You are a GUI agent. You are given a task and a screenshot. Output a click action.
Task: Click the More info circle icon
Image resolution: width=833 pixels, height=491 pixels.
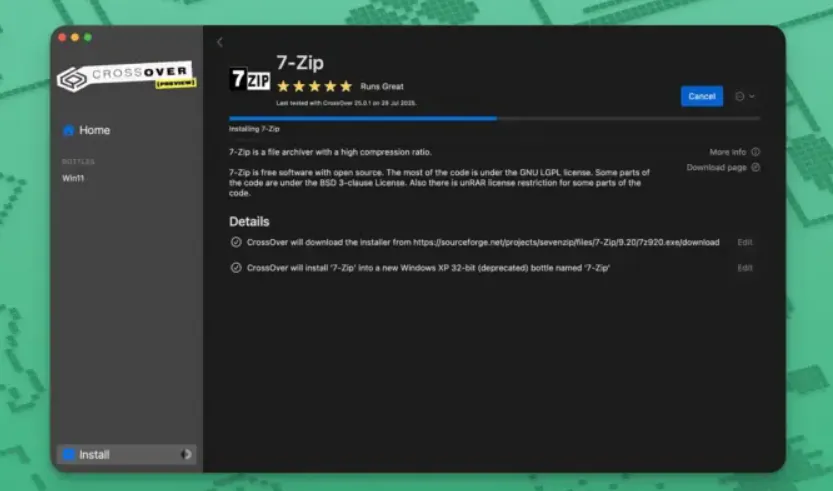pos(755,152)
